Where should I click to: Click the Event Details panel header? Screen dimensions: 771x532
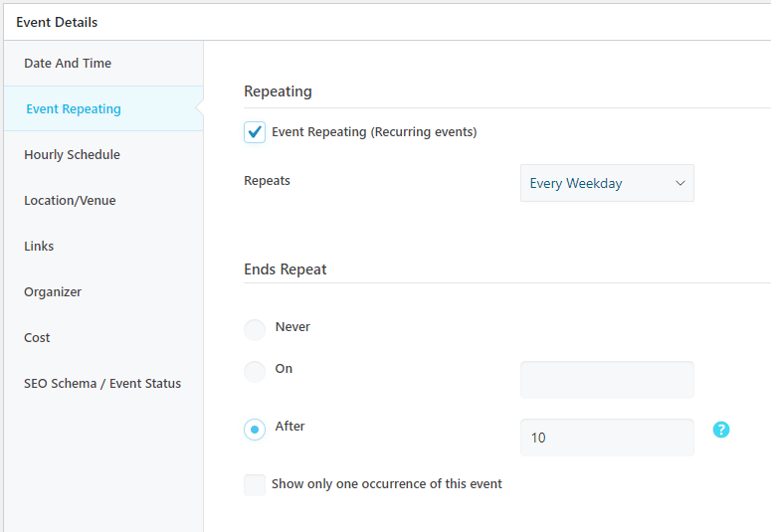click(x=57, y=22)
